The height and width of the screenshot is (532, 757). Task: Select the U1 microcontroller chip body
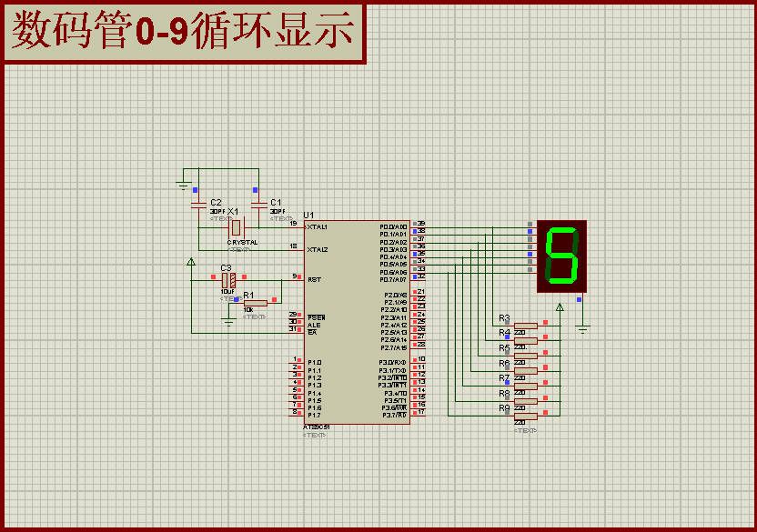pyautogui.click(x=357, y=323)
